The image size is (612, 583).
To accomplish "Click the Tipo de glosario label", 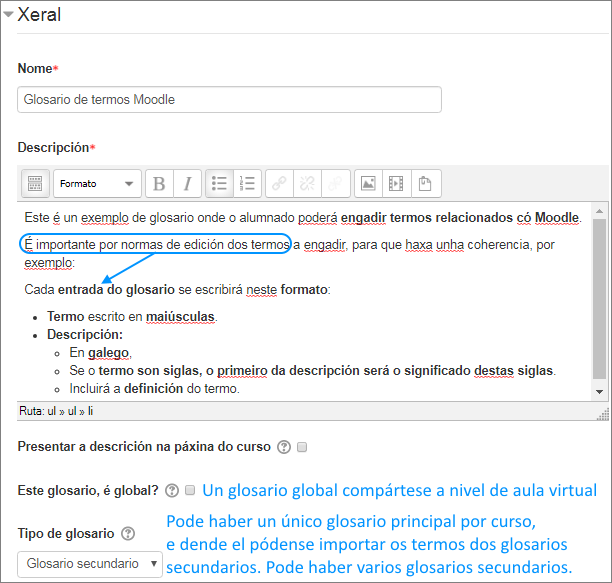I will tap(66, 533).
